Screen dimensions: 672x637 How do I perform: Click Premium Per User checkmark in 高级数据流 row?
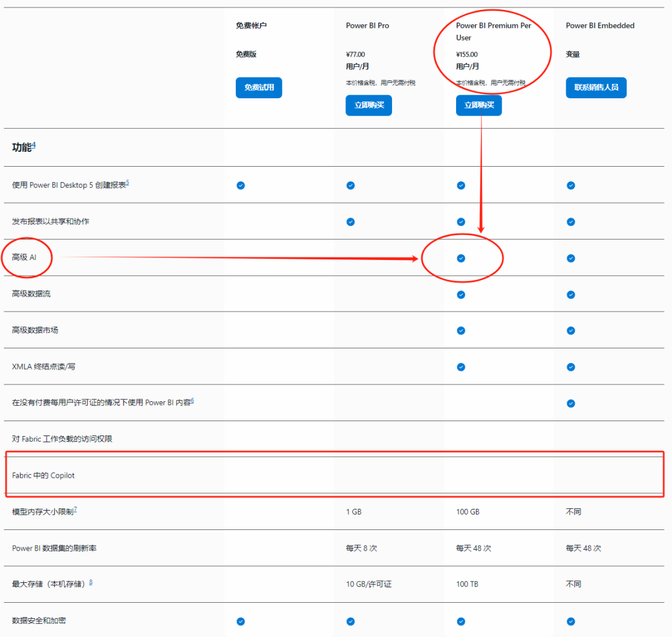tap(461, 295)
